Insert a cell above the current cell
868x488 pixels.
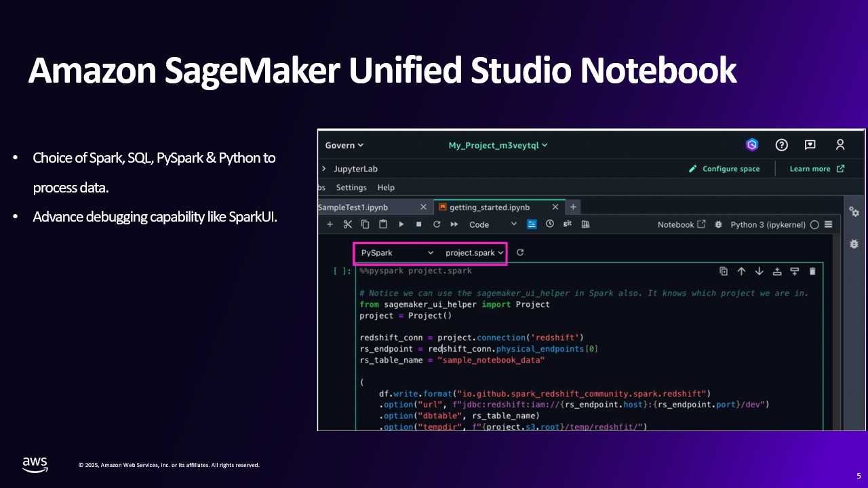point(777,271)
